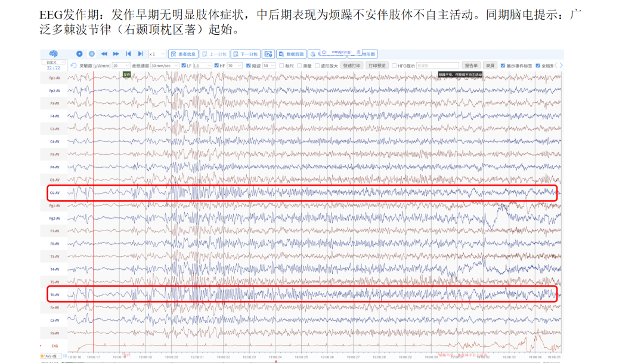The width and height of the screenshot is (644, 363).
Task: Go to 下一分包 next segment
Action: point(246,54)
